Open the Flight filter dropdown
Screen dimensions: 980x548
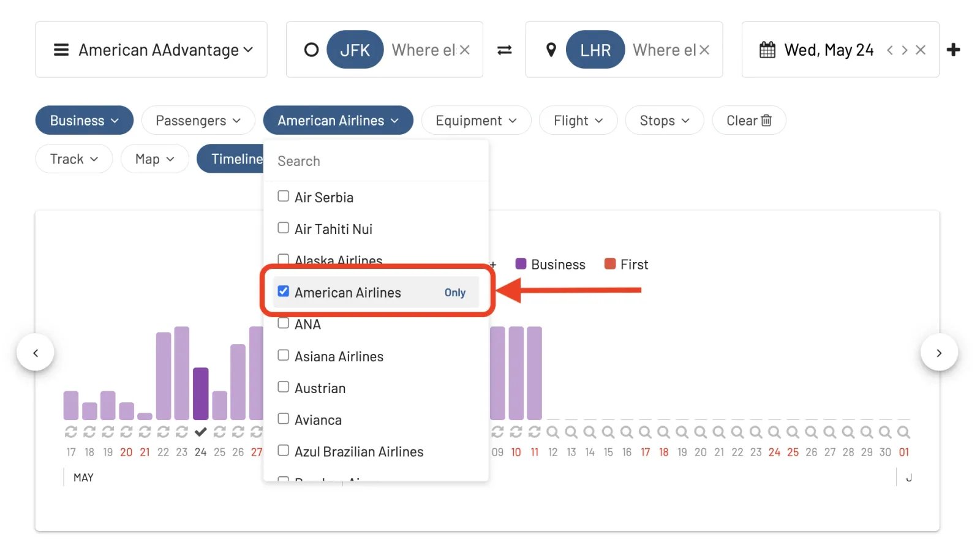(578, 121)
